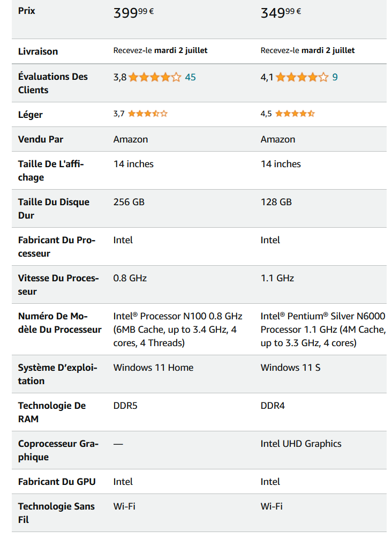
Task: Click first product's mardi 2 juillet delivery text
Action: click(x=180, y=50)
